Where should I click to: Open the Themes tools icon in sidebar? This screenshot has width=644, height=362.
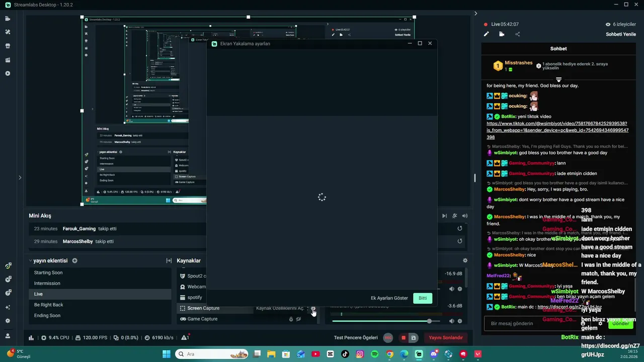[8, 32]
